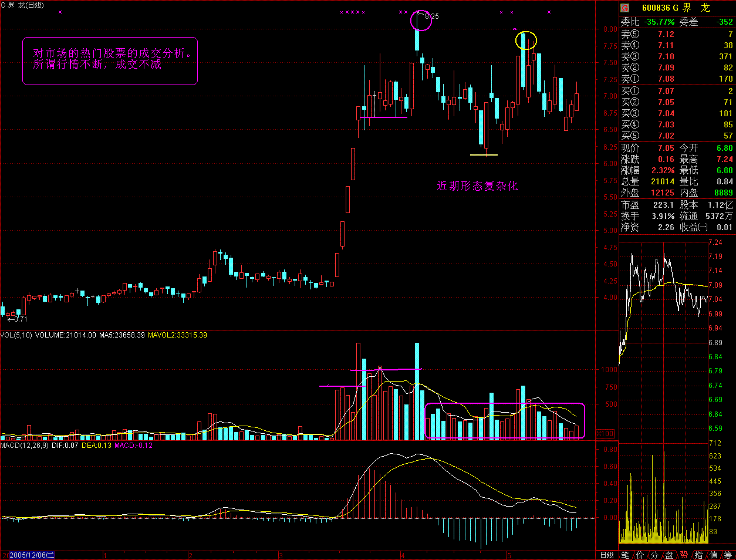Select the MACD:-0.12 readout
Screen dimensions: 736x560
click(133, 446)
